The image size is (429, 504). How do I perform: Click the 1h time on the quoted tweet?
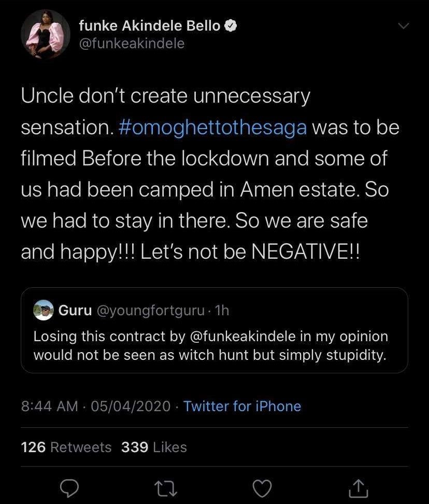coord(222,310)
